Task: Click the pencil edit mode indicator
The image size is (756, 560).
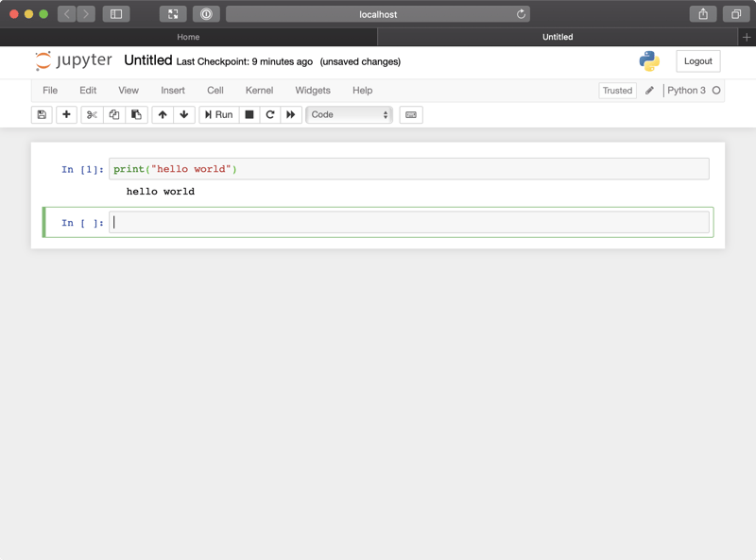Action: 649,91
